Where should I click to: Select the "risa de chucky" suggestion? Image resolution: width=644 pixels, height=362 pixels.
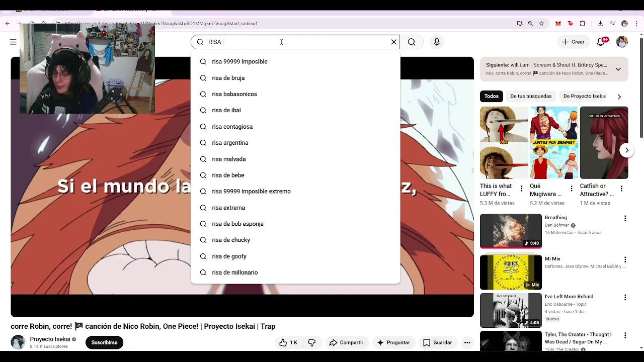pos(295,240)
